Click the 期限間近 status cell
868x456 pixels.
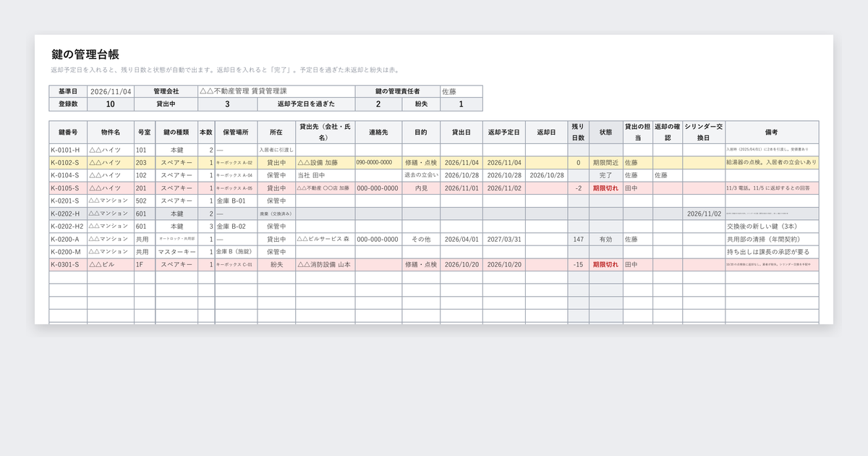click(606, 163)
